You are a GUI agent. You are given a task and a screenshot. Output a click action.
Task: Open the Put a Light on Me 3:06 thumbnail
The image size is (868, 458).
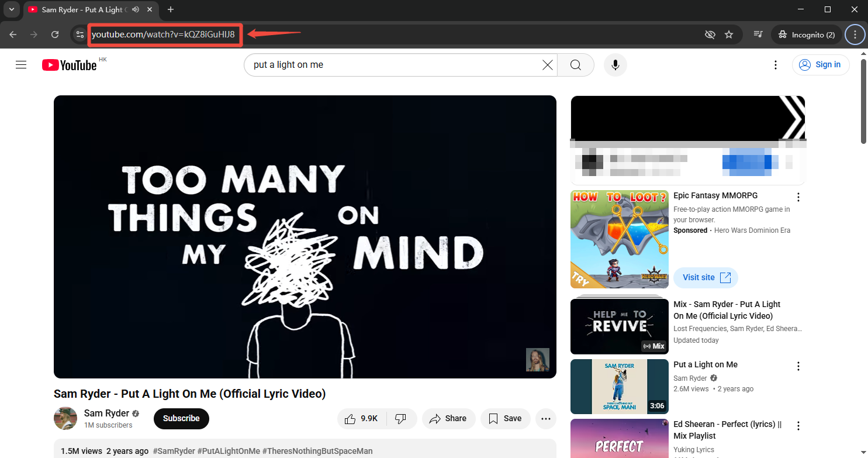click(619, 387)
